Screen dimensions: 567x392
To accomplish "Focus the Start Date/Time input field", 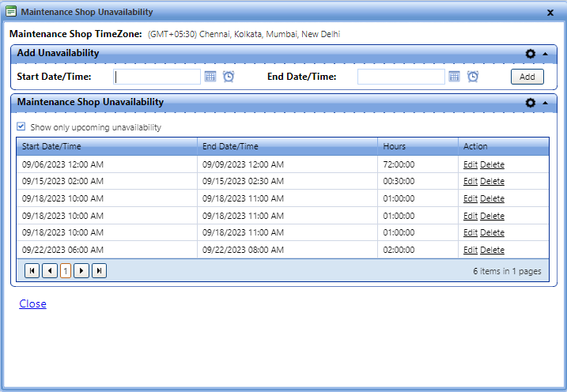I will tap(157, 77).
